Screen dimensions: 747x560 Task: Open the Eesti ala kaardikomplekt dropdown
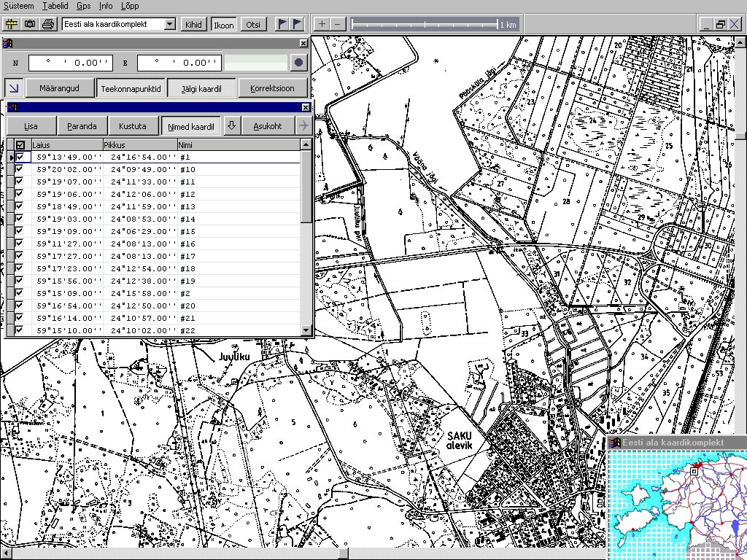point(170,24)
